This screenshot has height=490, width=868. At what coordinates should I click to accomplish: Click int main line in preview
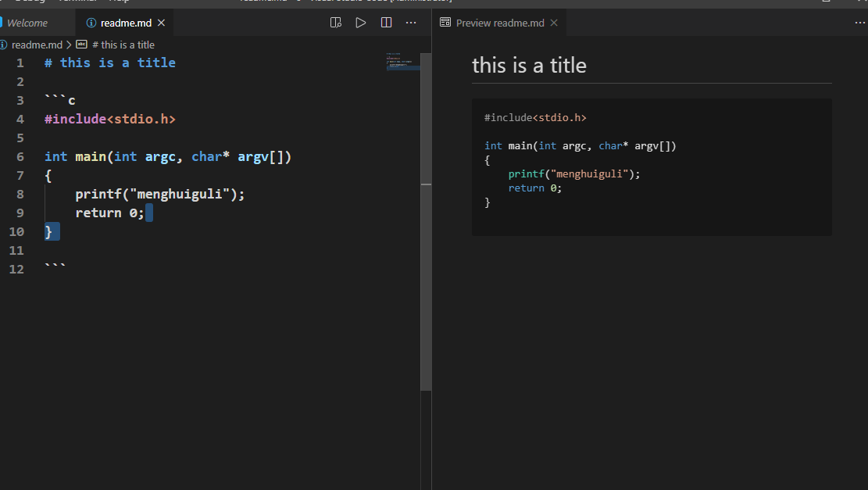point(580,145)
